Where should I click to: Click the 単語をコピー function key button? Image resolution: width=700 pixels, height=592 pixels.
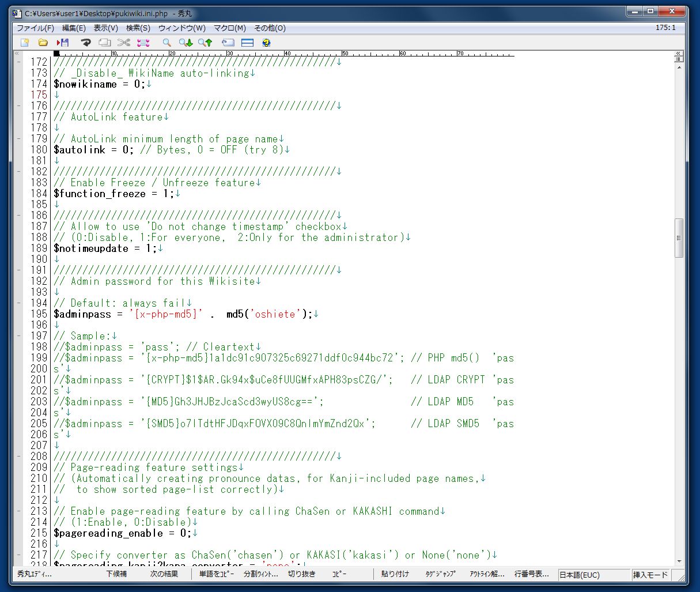(x=217, y=574)
